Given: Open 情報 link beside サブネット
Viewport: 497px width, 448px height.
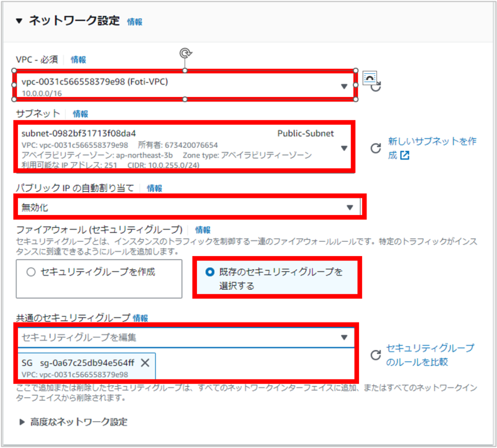Looking at the screenshot, I should coord(81,114).
